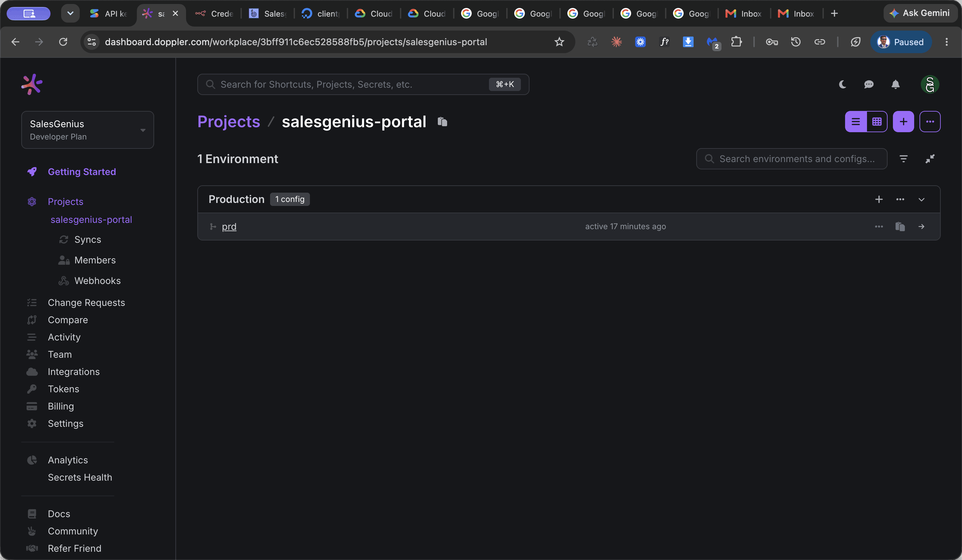Open Production environment ellipsis menu
The width and height of the screenshot is (962, 560).
point(900,199)
